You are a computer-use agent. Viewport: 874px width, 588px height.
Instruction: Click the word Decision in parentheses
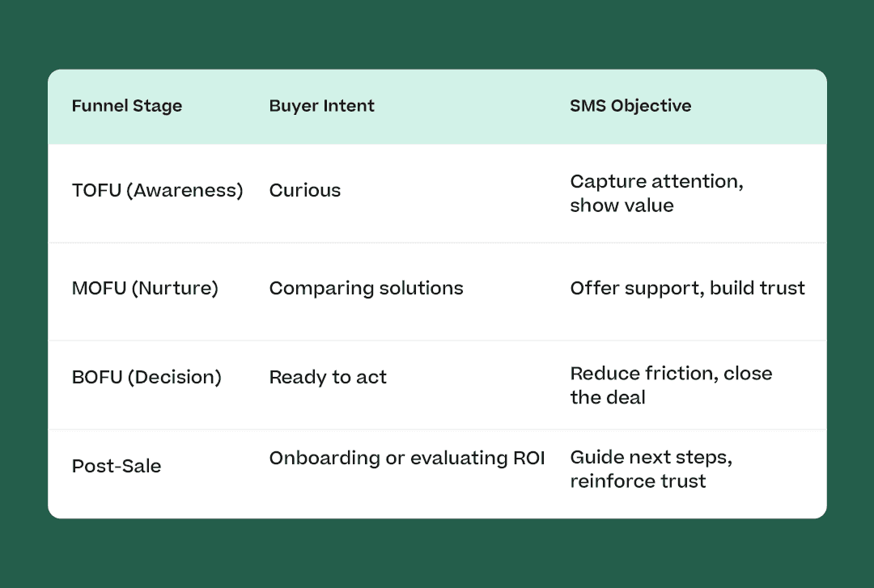pos(175,378)
